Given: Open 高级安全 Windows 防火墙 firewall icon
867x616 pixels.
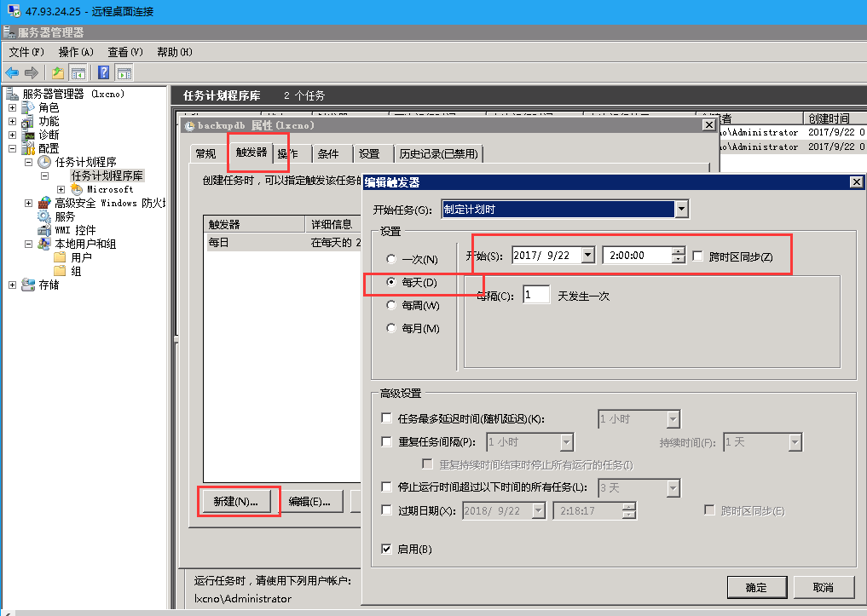Looking at the screenshot, I should tap(45, 203).
